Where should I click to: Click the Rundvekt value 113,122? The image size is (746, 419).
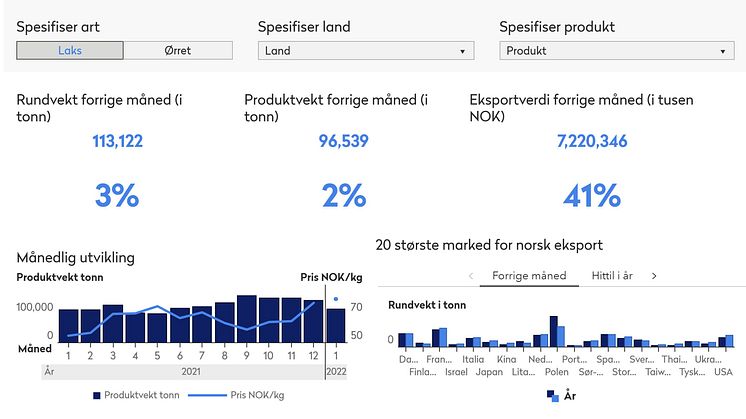[x=117, y=141]
